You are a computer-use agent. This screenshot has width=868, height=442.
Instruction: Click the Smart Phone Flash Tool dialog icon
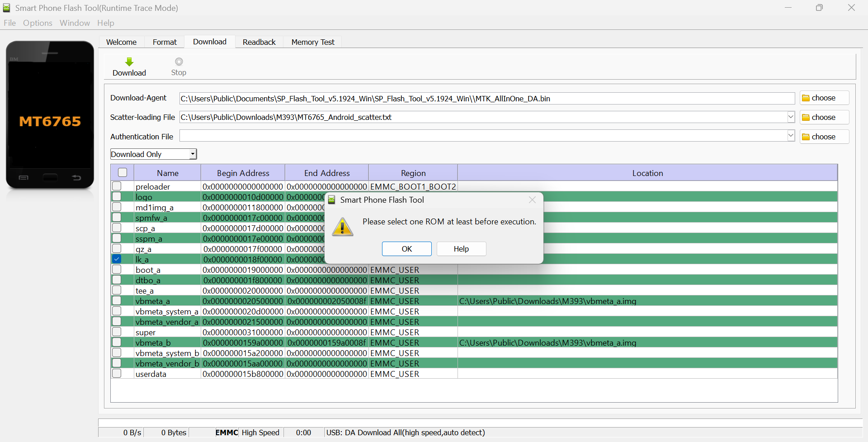[x=332, y=200]
